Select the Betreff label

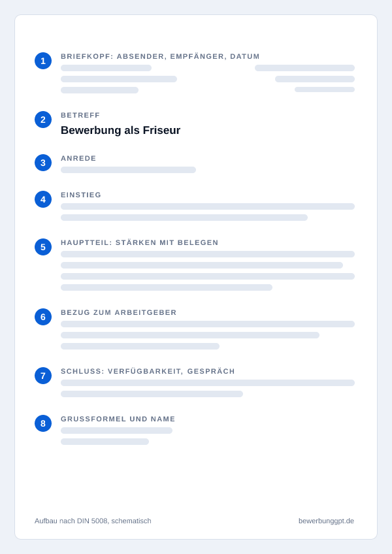point(80,115)
